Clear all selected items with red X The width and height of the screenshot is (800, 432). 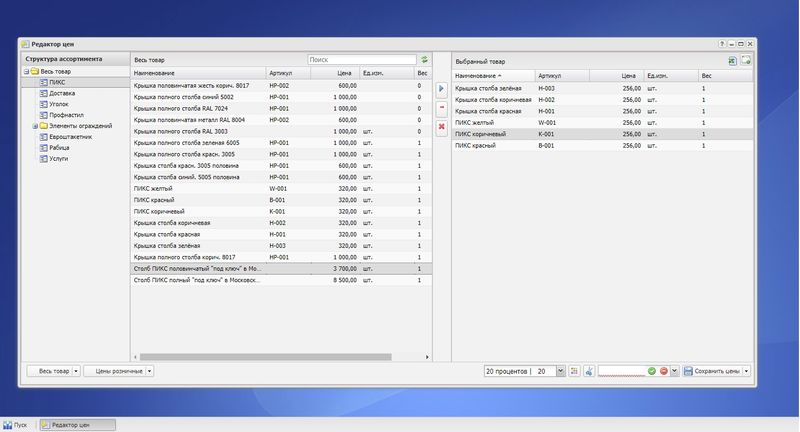point(441,126)
